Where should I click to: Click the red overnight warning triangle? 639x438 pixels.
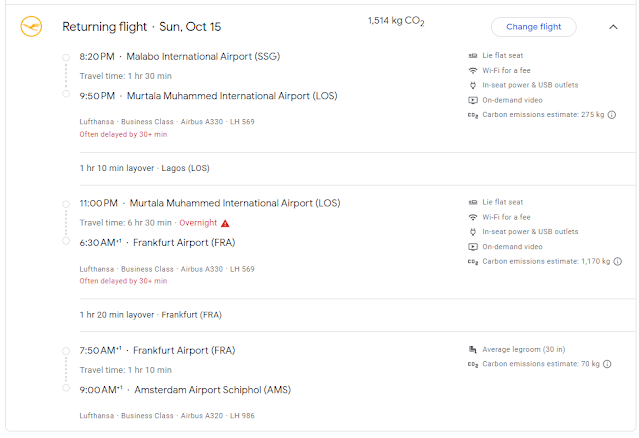[x=225, y=223]
